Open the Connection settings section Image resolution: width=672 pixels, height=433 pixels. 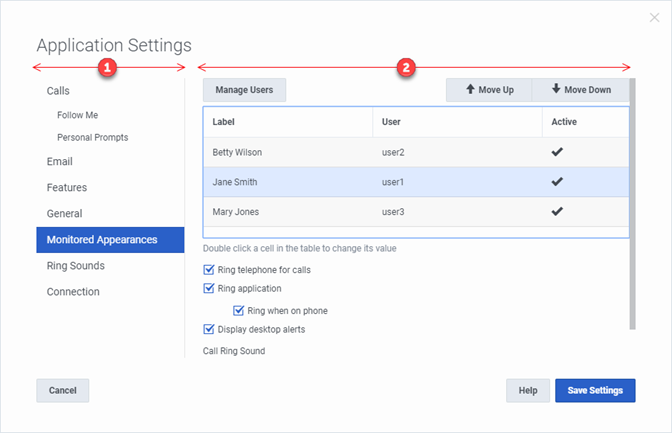[x=73, y=292]
